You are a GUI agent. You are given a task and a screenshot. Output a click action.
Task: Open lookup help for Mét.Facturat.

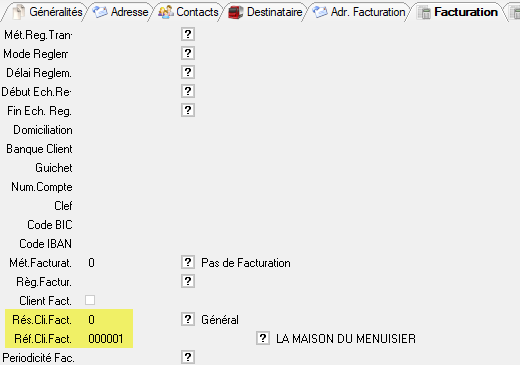point(188,262)
